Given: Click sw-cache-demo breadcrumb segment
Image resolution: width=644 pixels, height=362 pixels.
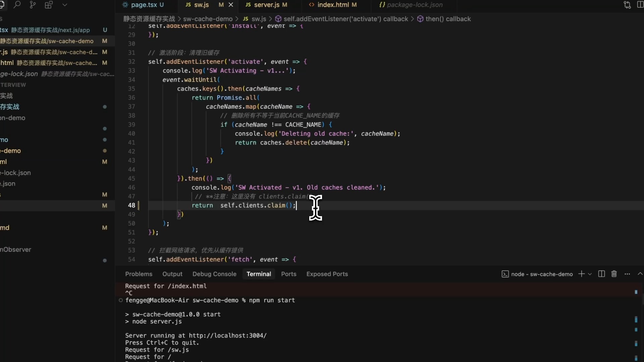Looking at the screenshot, I should click(x=208, y=19).
